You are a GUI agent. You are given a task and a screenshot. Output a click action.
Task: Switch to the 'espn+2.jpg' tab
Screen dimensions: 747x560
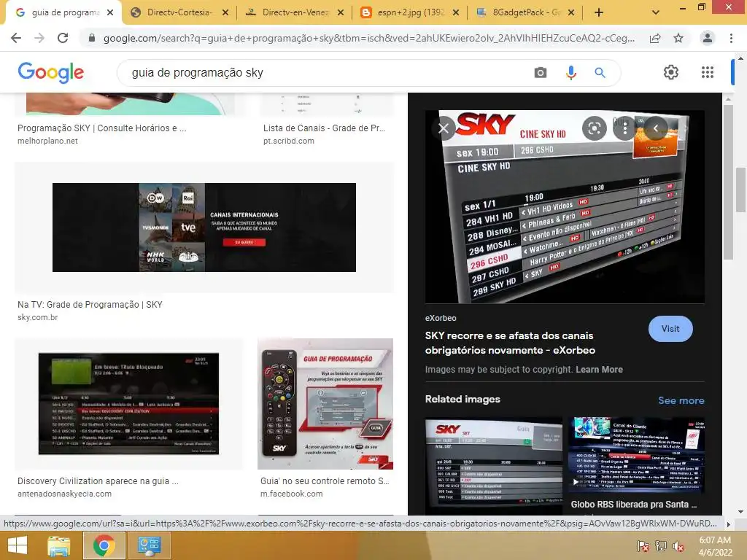click(410, 12)
